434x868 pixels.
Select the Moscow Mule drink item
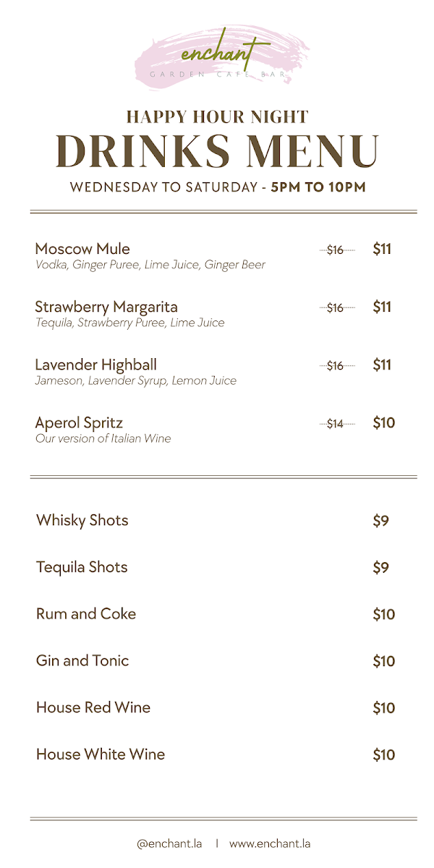tap(82, 249)
